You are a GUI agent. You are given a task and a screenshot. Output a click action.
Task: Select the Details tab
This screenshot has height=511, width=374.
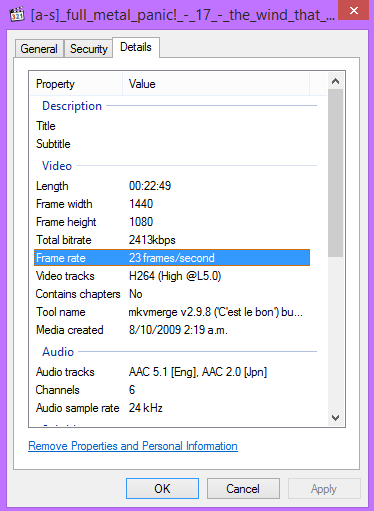pyautogui.click(x=136, y=47)
